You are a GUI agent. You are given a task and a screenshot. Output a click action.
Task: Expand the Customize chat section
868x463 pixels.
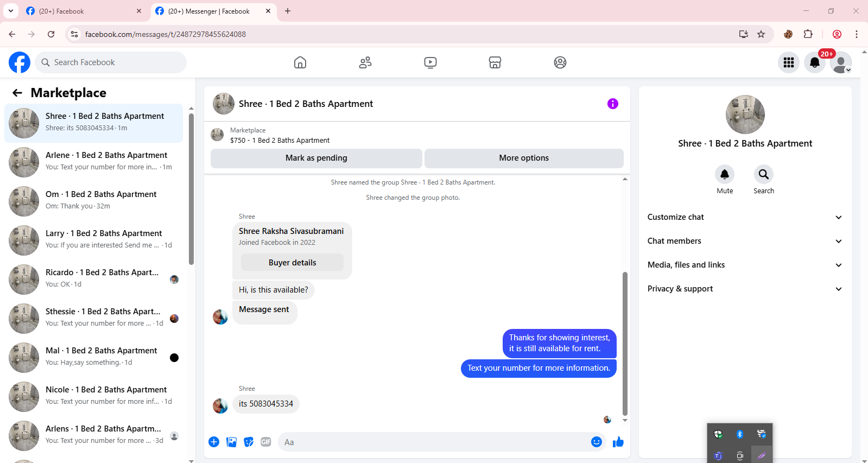[x=745, y=217]
